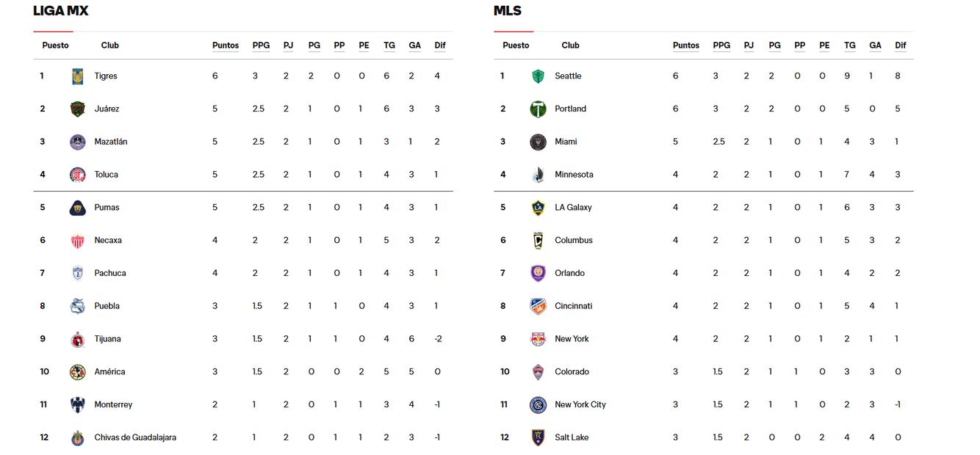
Task: Sort MLS standings by TG header
Action: tap(849, 45)
